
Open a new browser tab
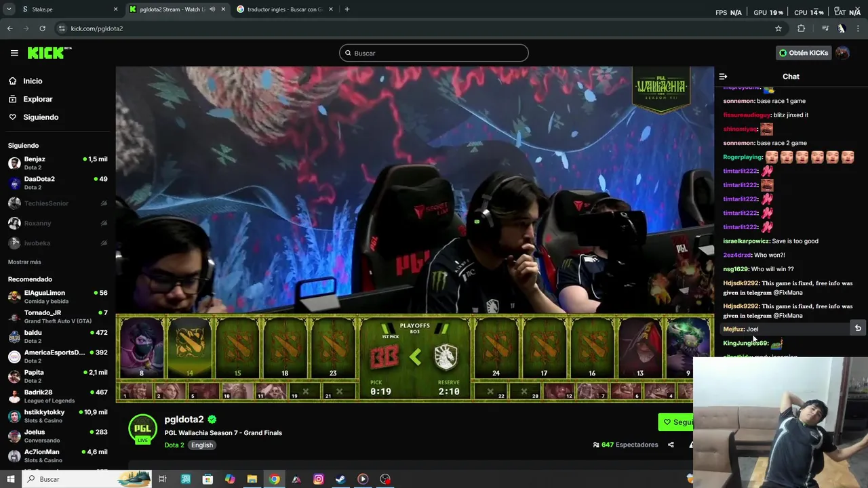click(x=347, y=9)
